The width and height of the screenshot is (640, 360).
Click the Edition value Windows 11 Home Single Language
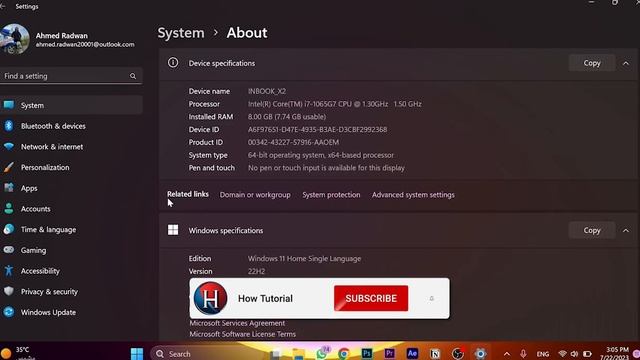coord(304,259)
